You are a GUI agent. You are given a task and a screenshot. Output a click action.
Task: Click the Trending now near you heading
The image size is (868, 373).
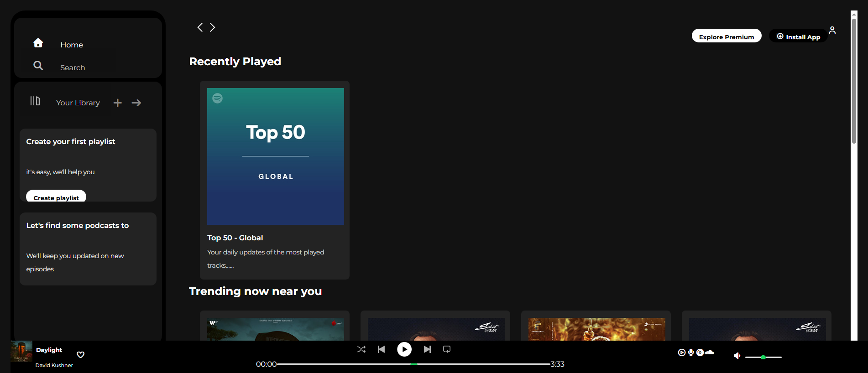(256, 291)
